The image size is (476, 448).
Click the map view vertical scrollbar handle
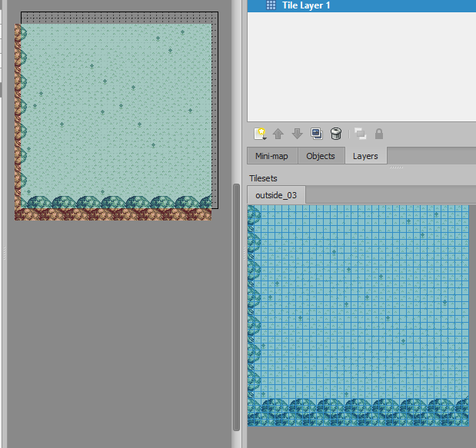tap(236, 307)
